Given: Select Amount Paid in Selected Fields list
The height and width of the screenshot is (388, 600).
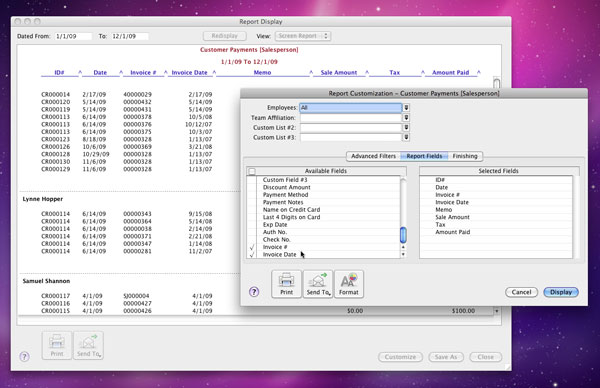Looking at the screenshot, I should (x=496, y=232).
